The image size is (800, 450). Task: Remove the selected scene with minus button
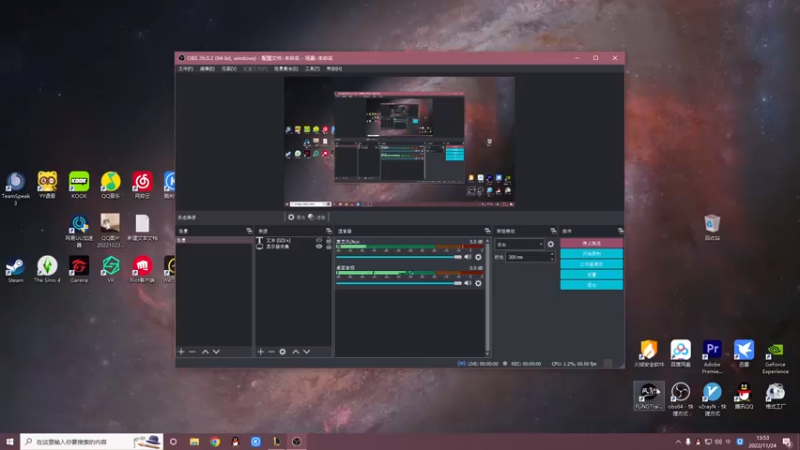pos(192,352)
